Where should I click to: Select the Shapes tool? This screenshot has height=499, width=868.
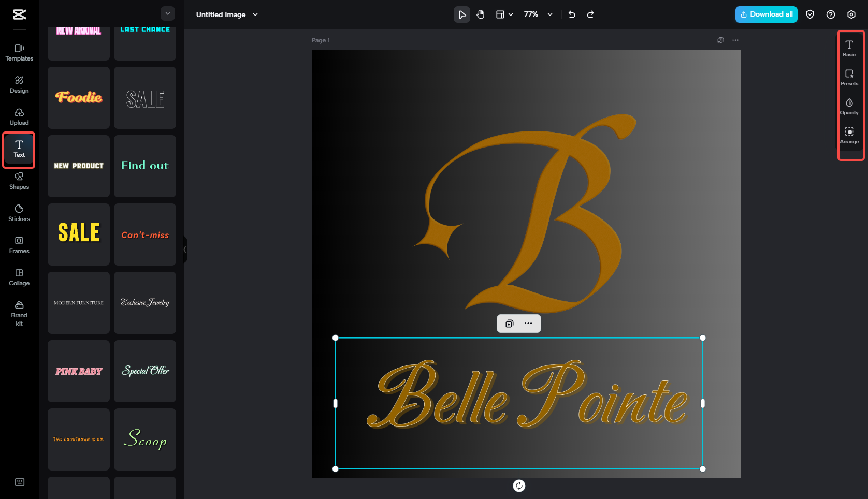19,182
